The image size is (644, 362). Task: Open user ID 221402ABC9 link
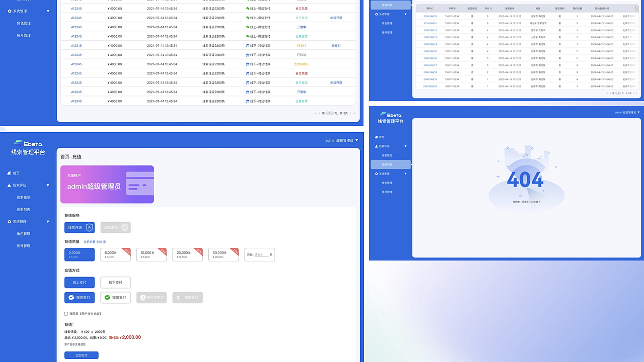tap(430, 86)
